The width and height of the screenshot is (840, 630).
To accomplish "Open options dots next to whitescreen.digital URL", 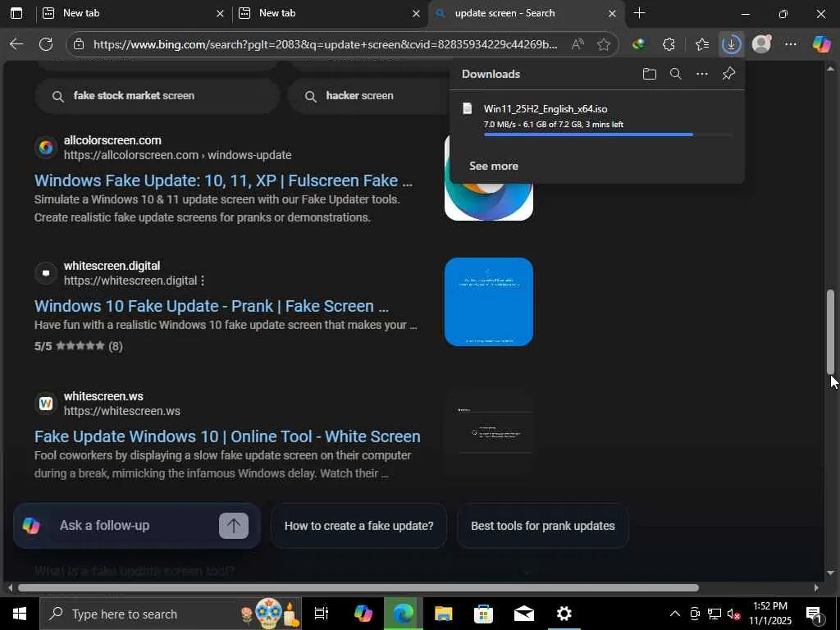I will (x=203, y=281).
